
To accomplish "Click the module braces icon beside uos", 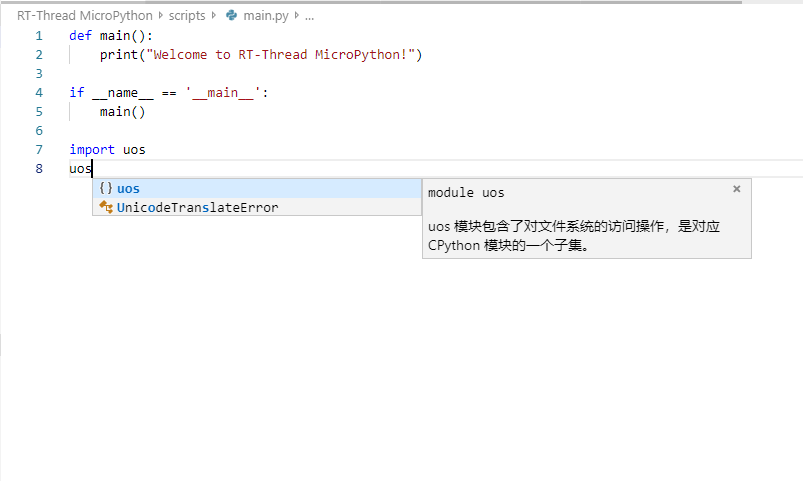I will click(106, 189).
